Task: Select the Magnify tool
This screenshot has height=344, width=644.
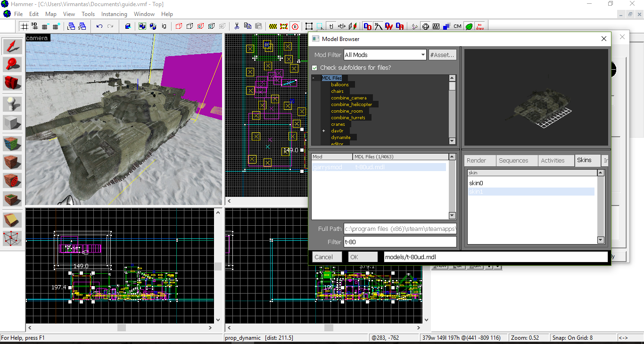Action: pos(12,64)
